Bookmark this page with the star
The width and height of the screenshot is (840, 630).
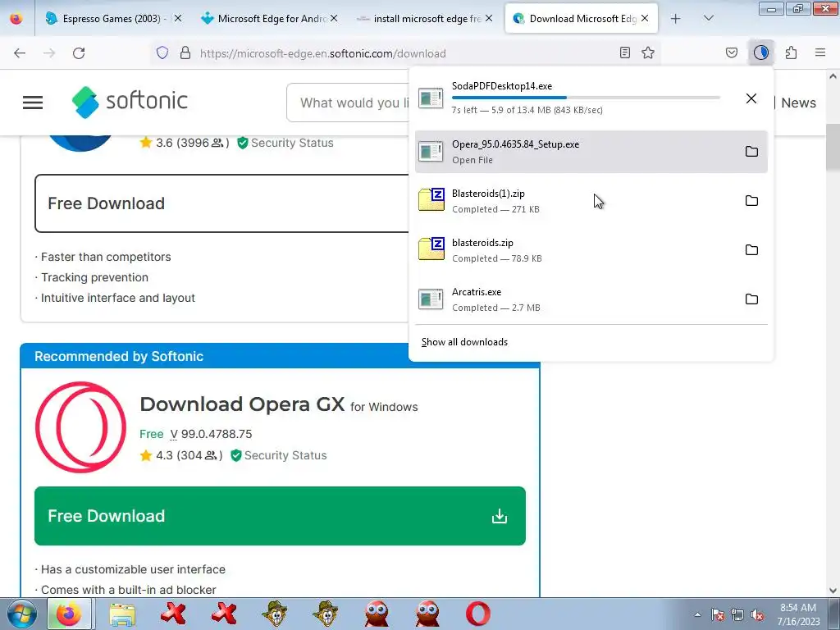[648, 52]
